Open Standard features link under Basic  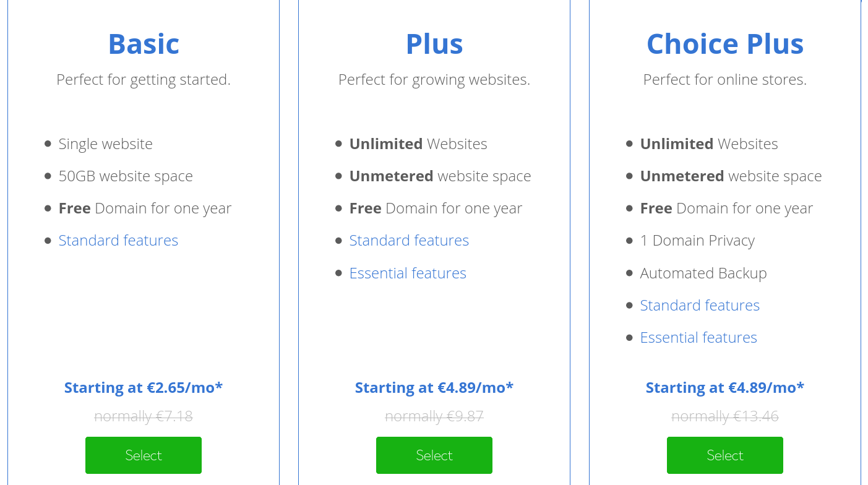118,241
